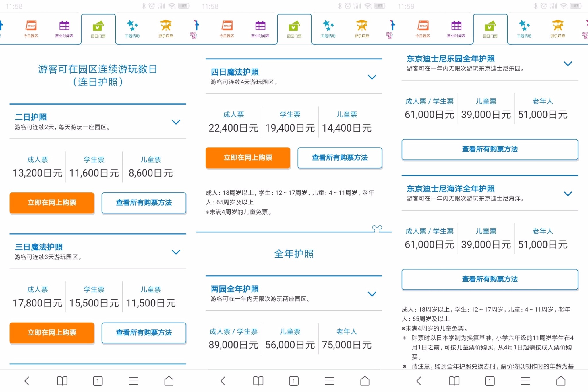Viewport: 588px width, 392px height.
Task: Select the 13,200日元 adult two-day price
Action: coord(38,173)
